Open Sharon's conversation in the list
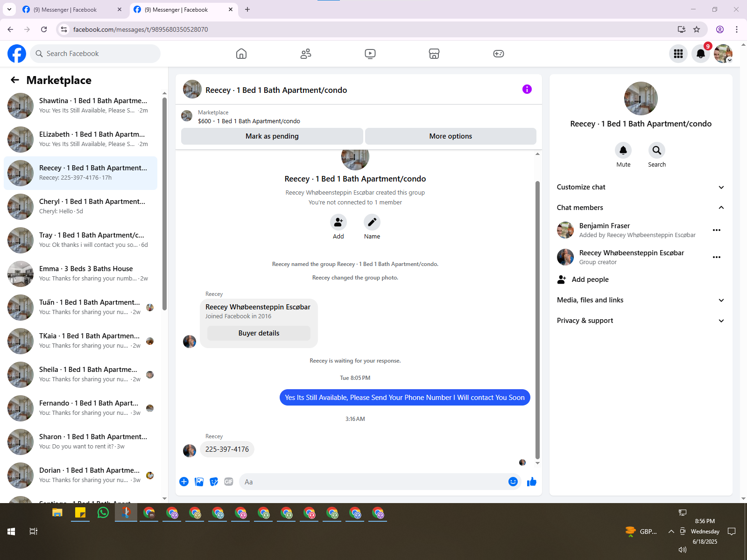The width and height of the screenshot is (747, 560). click(80, 441)
